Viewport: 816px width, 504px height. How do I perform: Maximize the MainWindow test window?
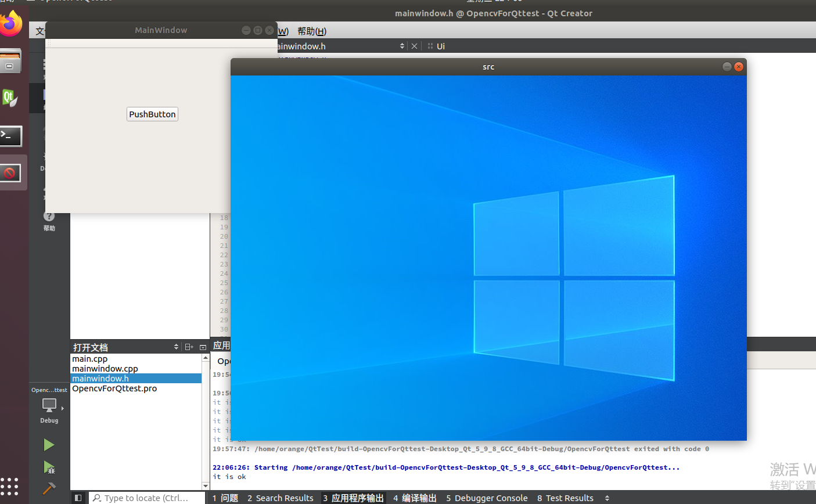258,30
